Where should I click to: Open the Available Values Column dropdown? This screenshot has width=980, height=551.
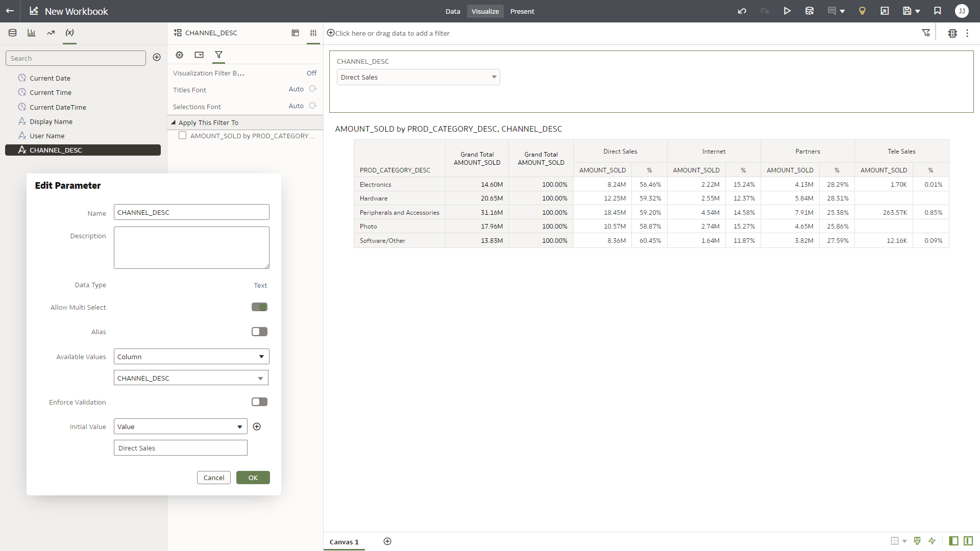coord(191,357)
